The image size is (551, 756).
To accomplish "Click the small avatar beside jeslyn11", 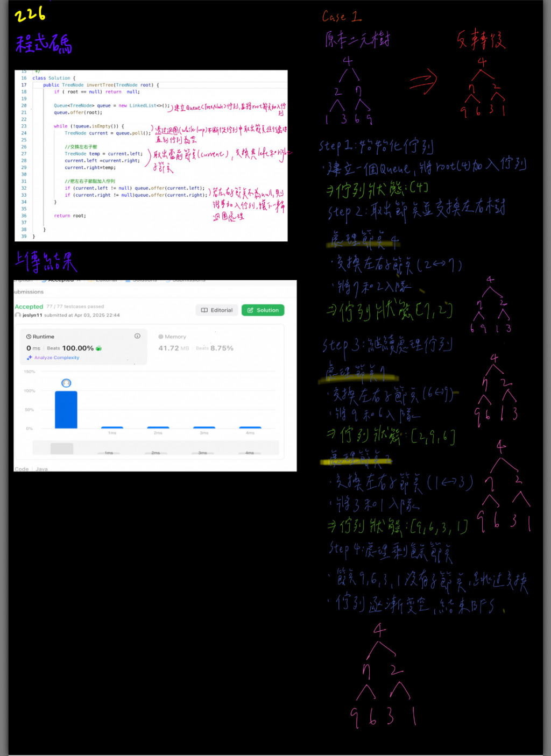I will pos(18,315).
